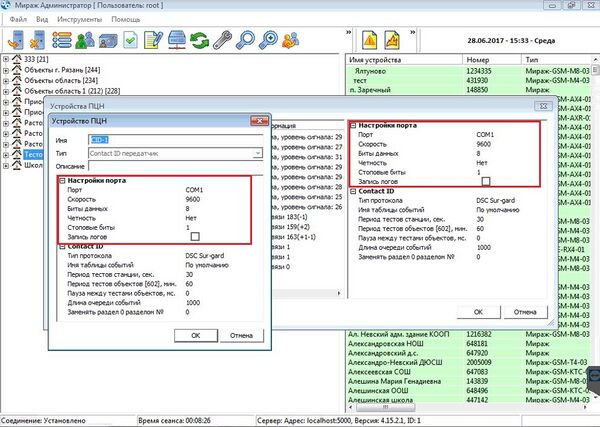Click 'Отмена' in the front dialog
The image size is (600, 427).
click(x=242, y=334)
